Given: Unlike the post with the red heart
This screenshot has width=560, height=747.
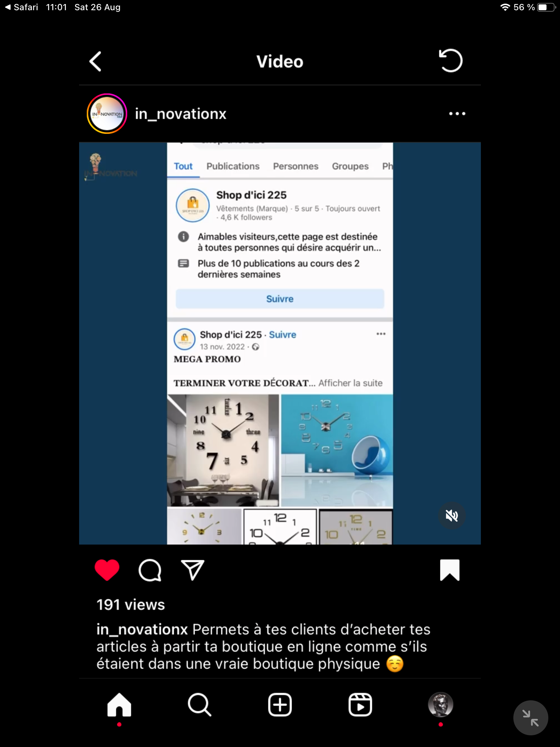Looking at the screenshot, I should [x=107, y=570].
